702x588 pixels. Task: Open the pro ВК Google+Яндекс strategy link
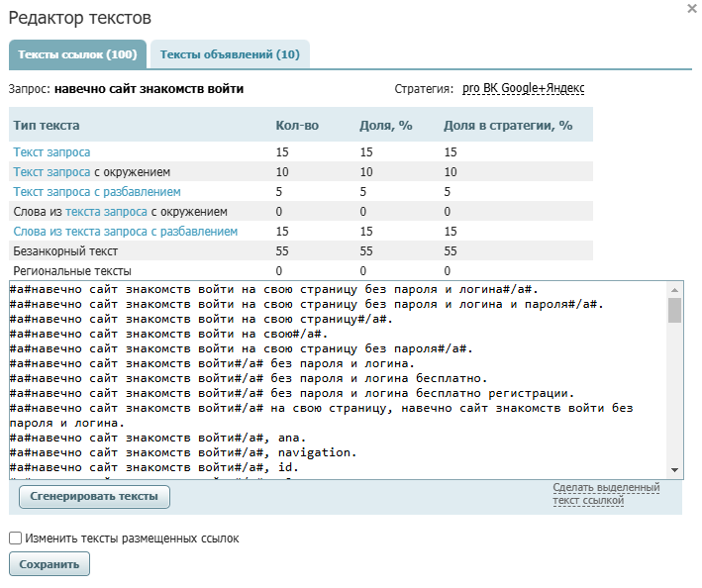[x=523, y=88]
